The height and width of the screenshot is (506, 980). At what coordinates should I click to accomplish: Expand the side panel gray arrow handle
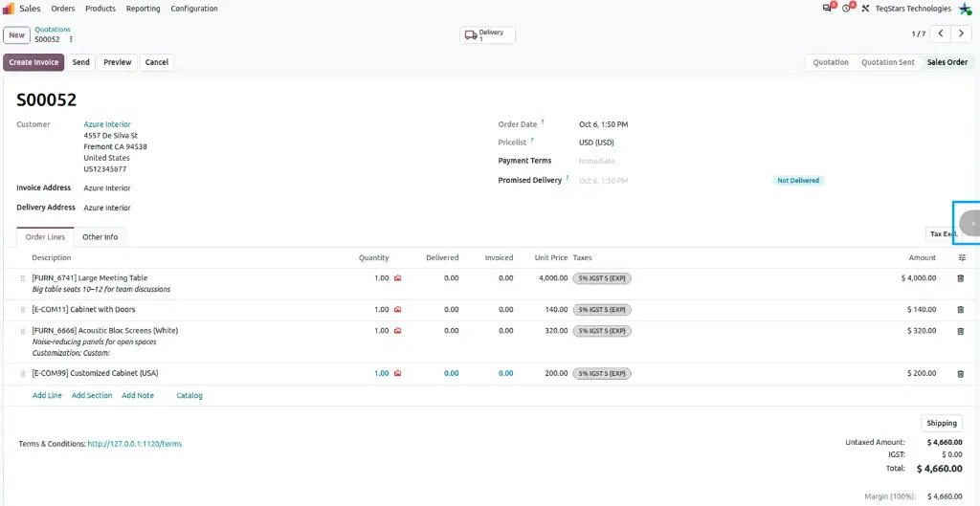(x=970, y=223)
